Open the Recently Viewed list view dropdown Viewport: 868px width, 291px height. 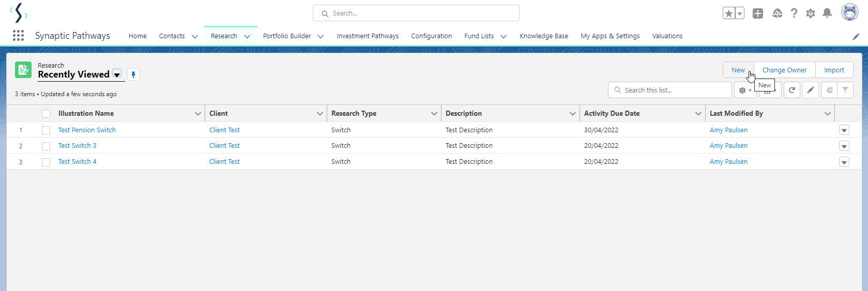[117, 74]
